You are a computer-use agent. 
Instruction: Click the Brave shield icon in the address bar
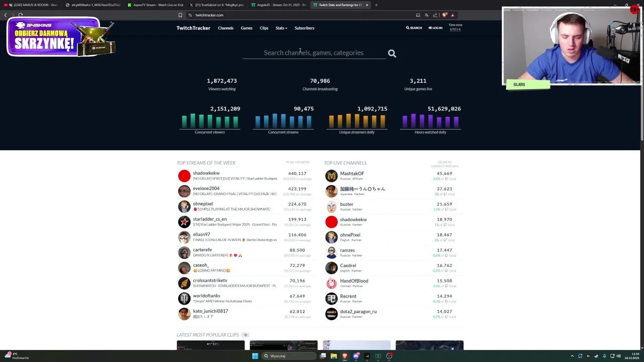click(444, 15)
